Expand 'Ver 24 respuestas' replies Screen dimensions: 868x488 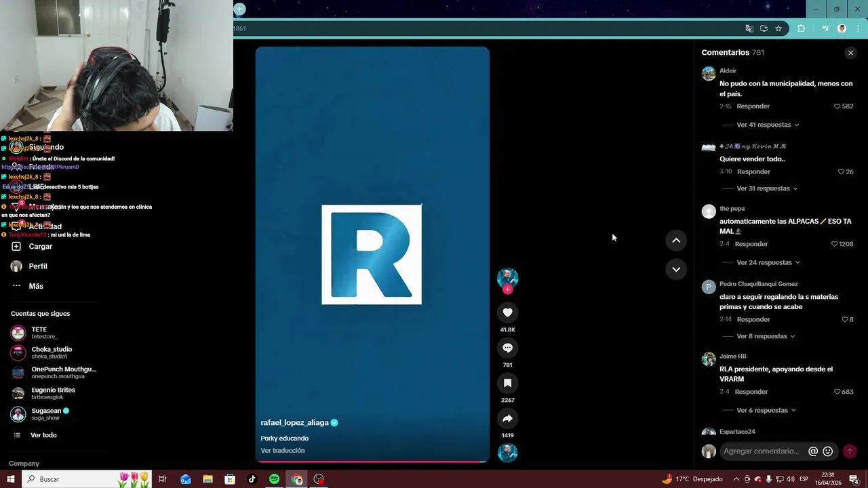coord(768,262)
